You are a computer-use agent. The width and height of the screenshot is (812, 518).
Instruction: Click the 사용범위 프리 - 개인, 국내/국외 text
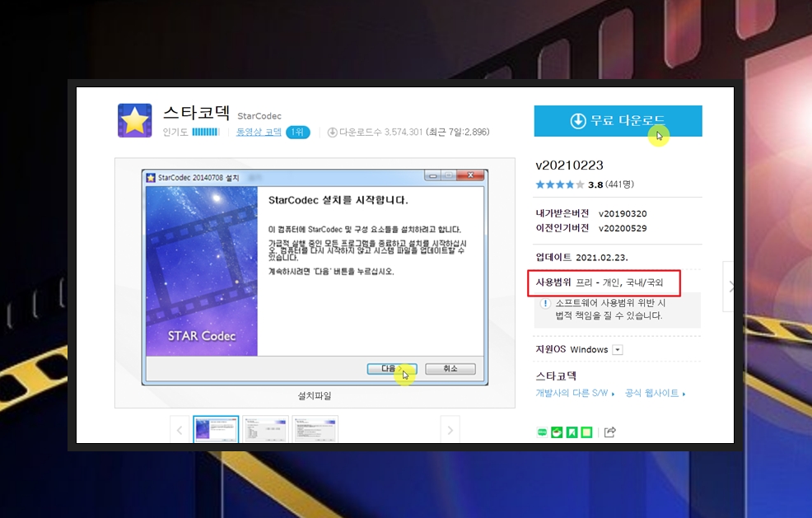click(x=600, y=282)
